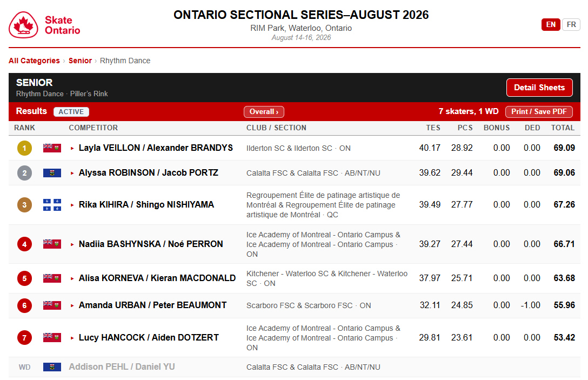The width and height of the screenshot is (588, 380).
Task: Click the red rank 7 badge
Action: (24, 338)
